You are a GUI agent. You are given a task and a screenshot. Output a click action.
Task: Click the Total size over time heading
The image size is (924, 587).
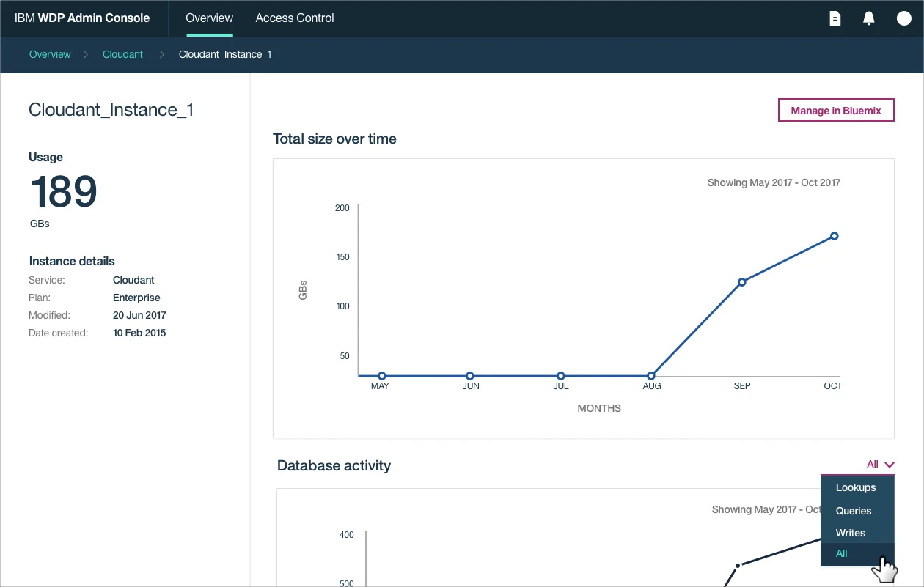click(x=334, y=139)
